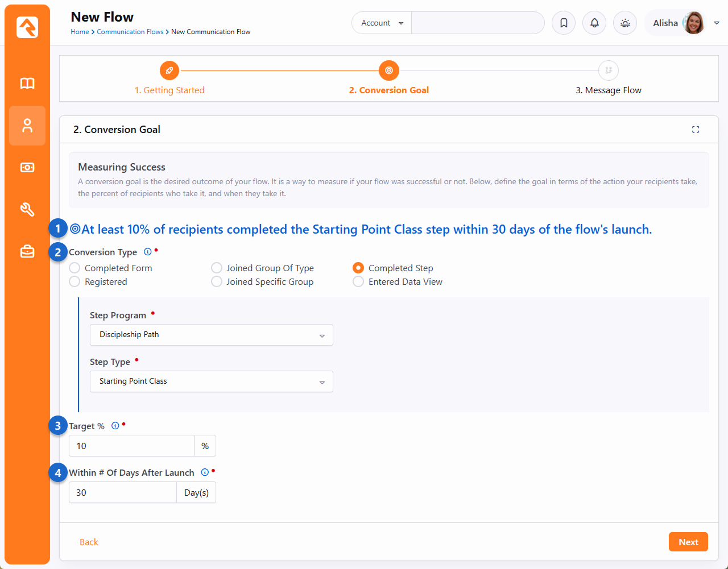
Task: Jump to the Message Flow step
Action: coord(608,71)
